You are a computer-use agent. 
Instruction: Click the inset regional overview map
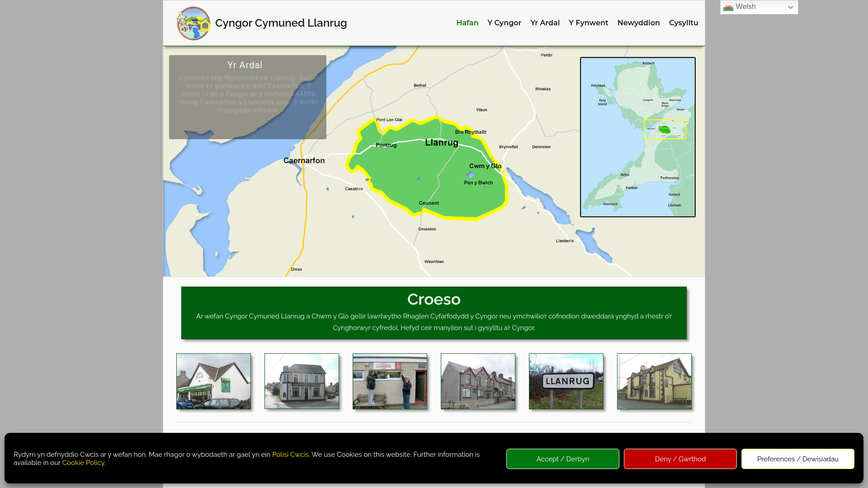pyautogui.click(x=637, y=137)
